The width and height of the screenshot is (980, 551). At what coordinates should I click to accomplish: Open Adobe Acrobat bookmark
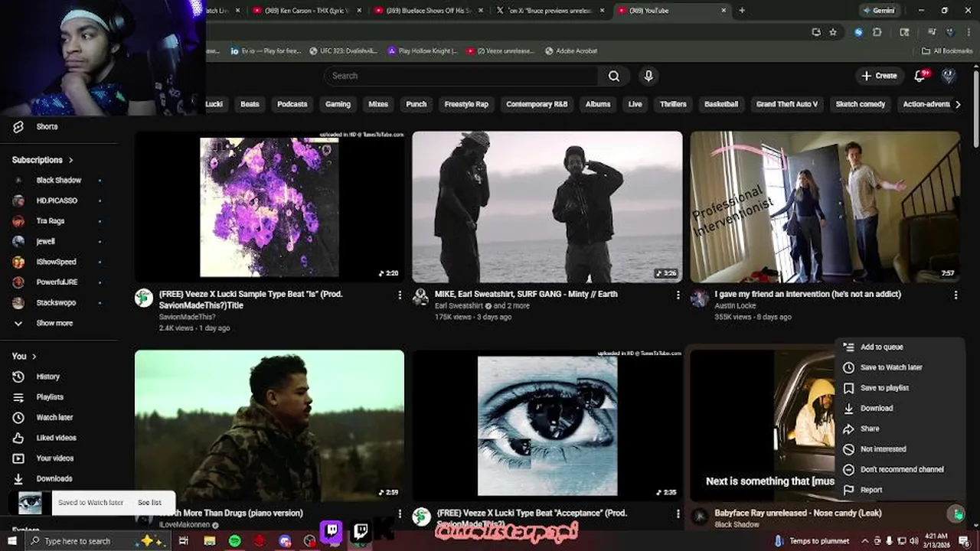coord(571,51)
